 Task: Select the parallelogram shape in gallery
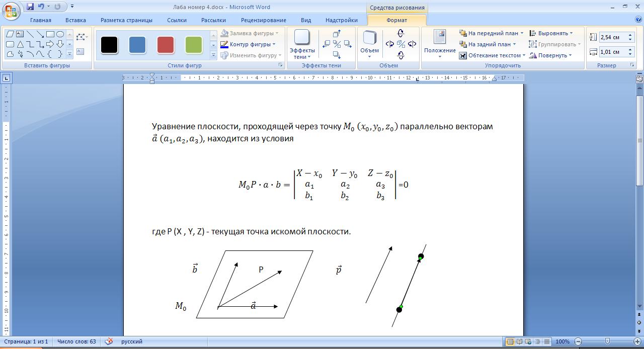pyautogui.click(x=10, y=34)
